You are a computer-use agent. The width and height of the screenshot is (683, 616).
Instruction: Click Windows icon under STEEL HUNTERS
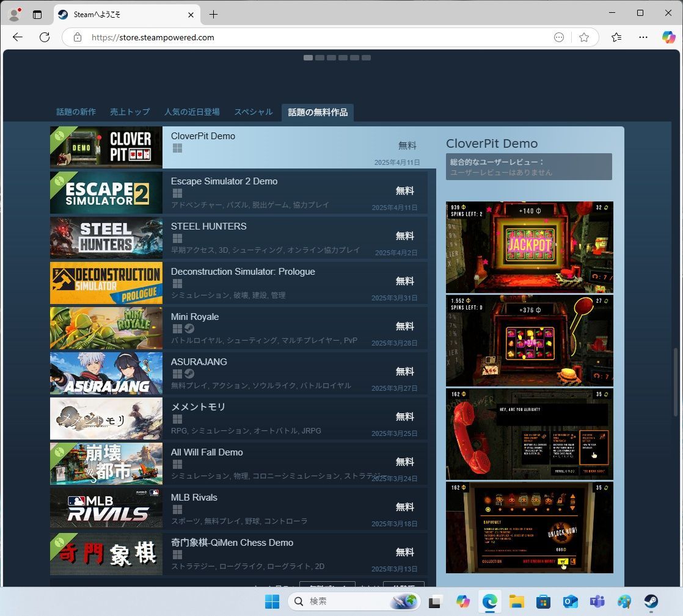coord(177,239)
